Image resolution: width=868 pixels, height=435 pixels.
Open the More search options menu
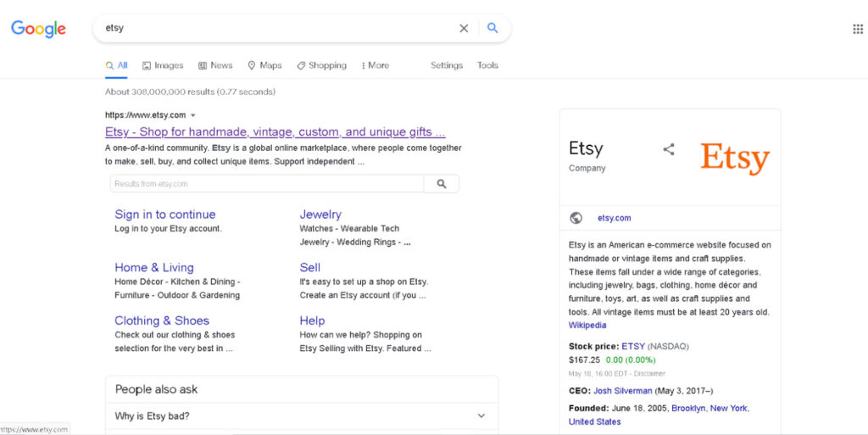click(x=375, y=65)
